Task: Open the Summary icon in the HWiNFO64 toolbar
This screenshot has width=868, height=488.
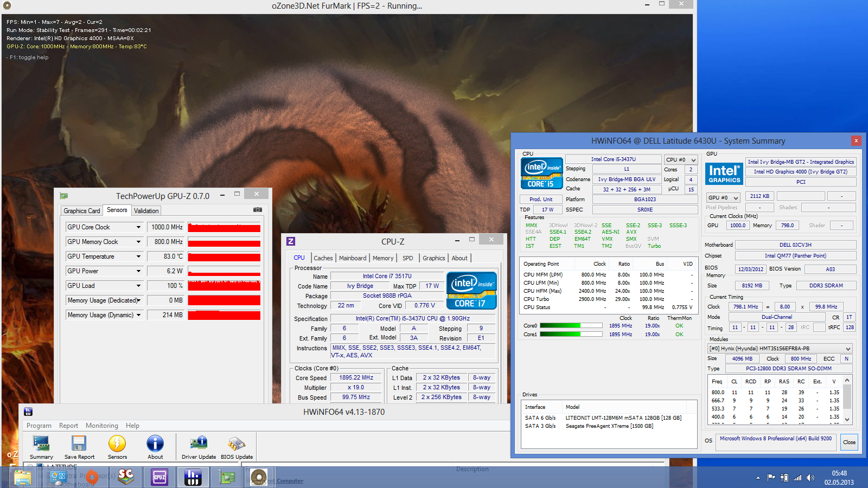Action: [x=41, y=444]
